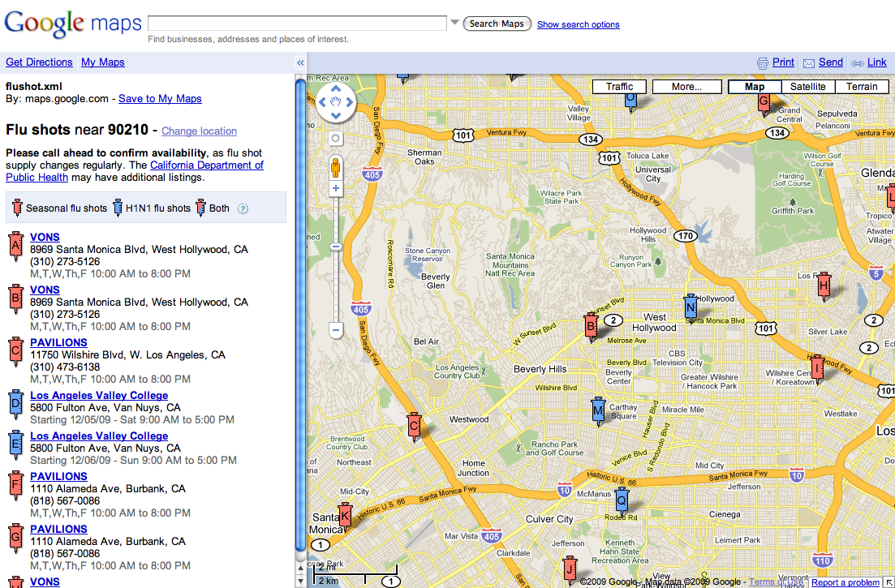Viewport: 895px width, 588px height.
Task: Click the zoom in plus button
Action: (336, 188)
